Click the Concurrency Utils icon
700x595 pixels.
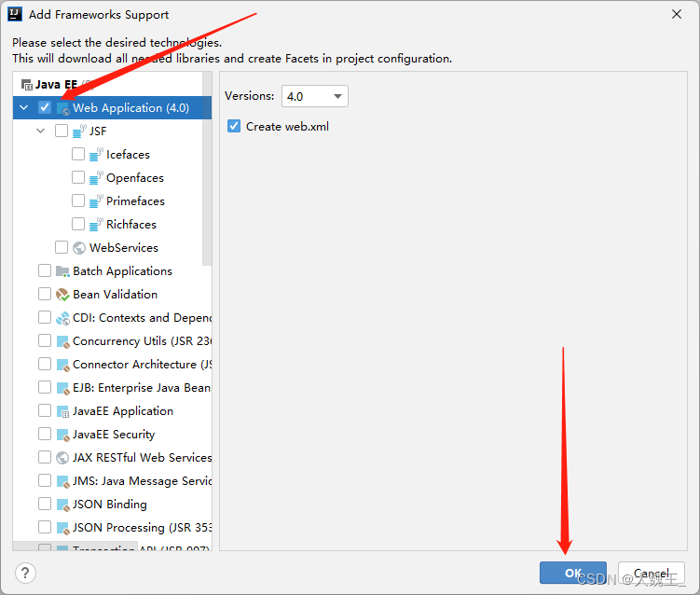click(63, 341)
